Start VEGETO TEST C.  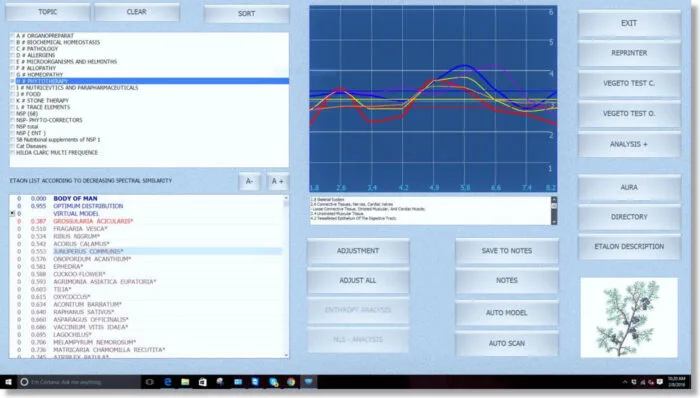click(629, 83)
